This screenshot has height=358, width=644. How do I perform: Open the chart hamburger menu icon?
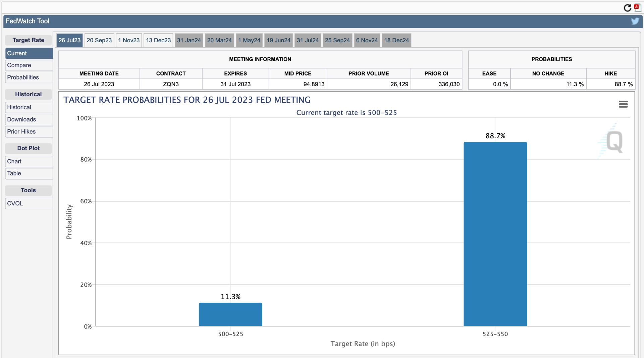coord(623,104)
